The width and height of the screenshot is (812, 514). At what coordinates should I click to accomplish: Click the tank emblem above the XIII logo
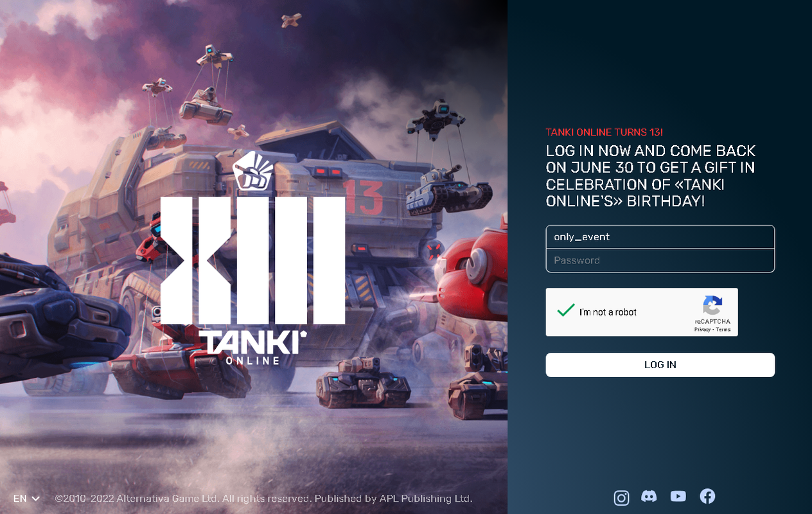(x=253, y=170)
